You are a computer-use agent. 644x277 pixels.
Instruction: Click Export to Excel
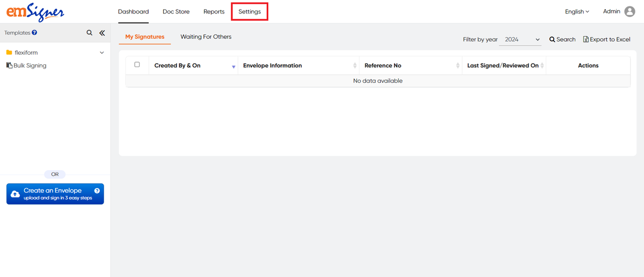click(x=606, y=40)
